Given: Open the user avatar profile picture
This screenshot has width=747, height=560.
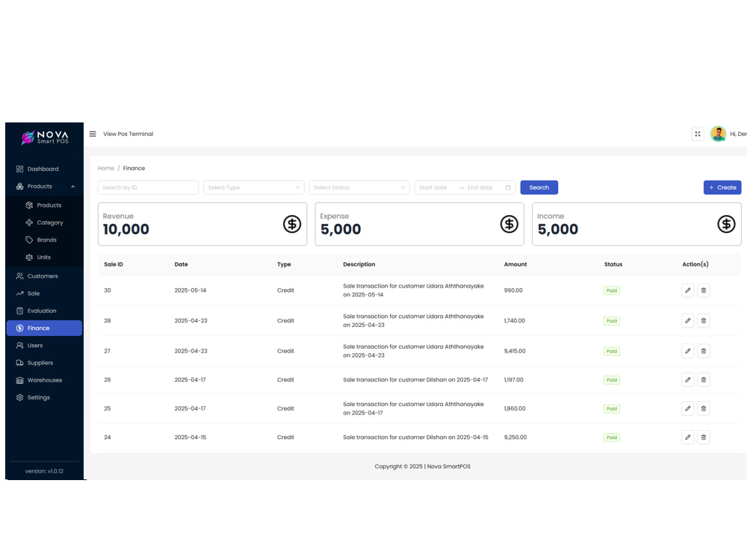Looking at the screenshot, I should coord(718,134).
